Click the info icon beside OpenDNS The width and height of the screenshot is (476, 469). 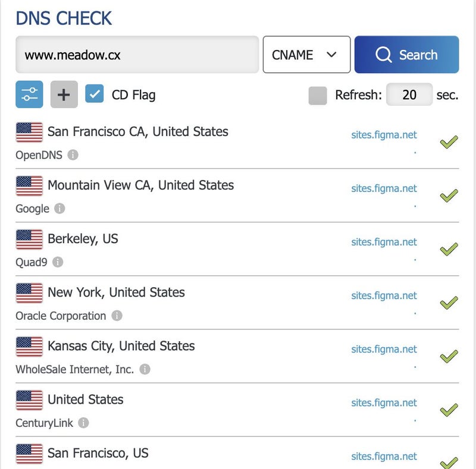click(73, 155)
